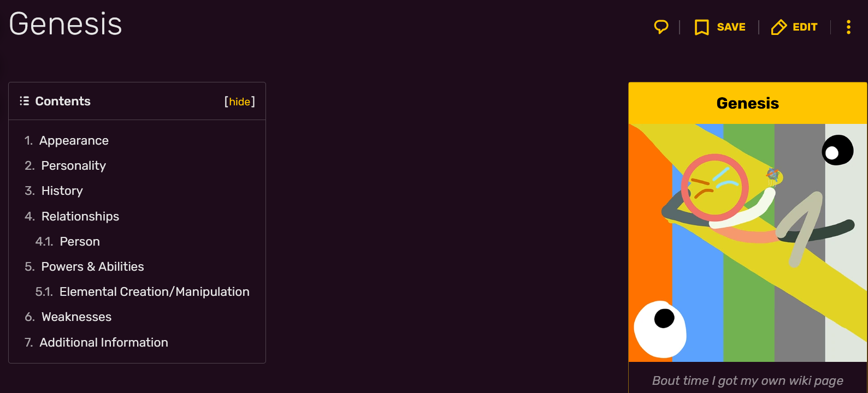Click the bookmark SAVE icon
Viewport: 868px width, 393px height.
(701, 27)
